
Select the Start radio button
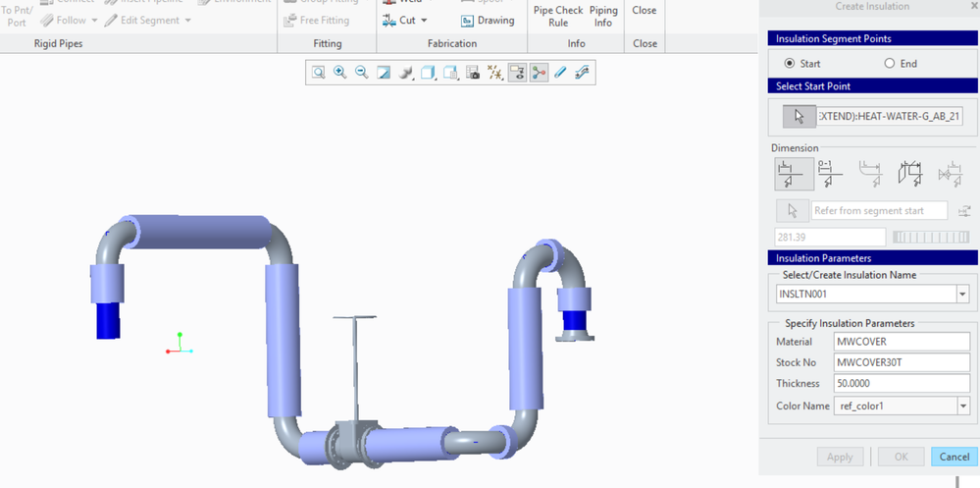point(790,64)
